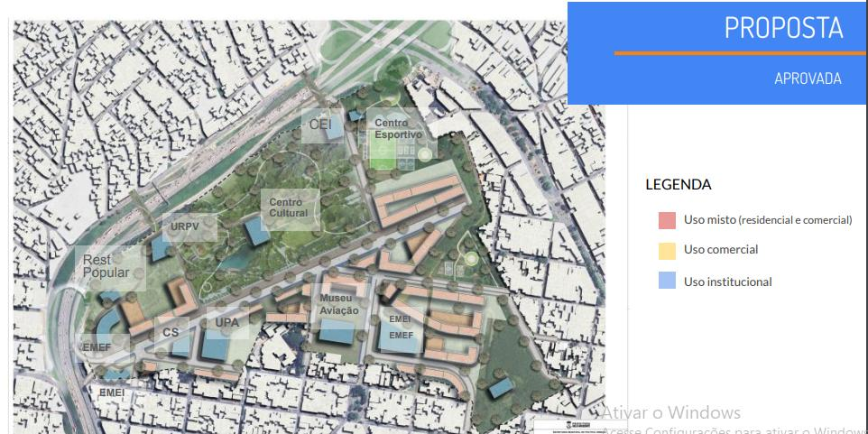
Task: Select the APROVADA subtitle in the header
Action: [808, 78]
